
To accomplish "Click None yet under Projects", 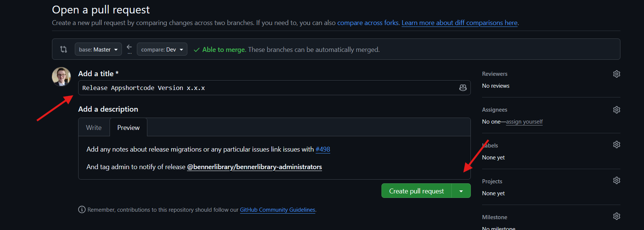I will [x=493, y=193].
